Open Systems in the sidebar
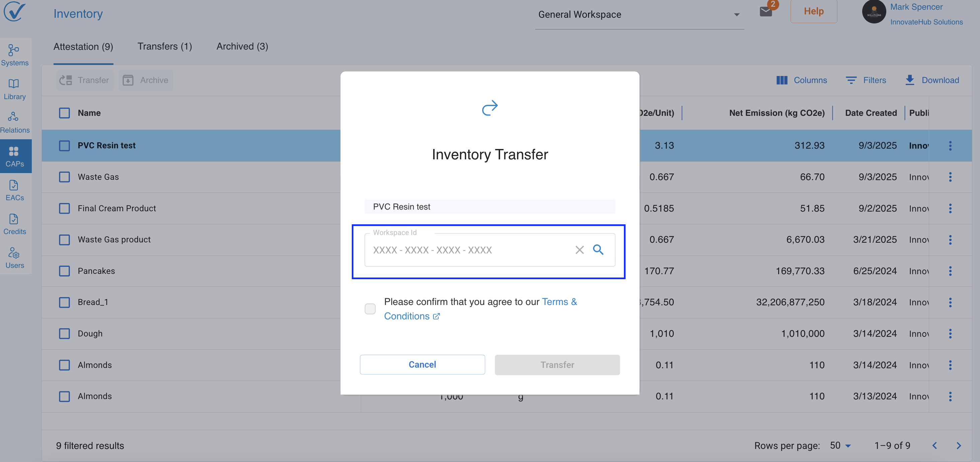 point(14,55)
